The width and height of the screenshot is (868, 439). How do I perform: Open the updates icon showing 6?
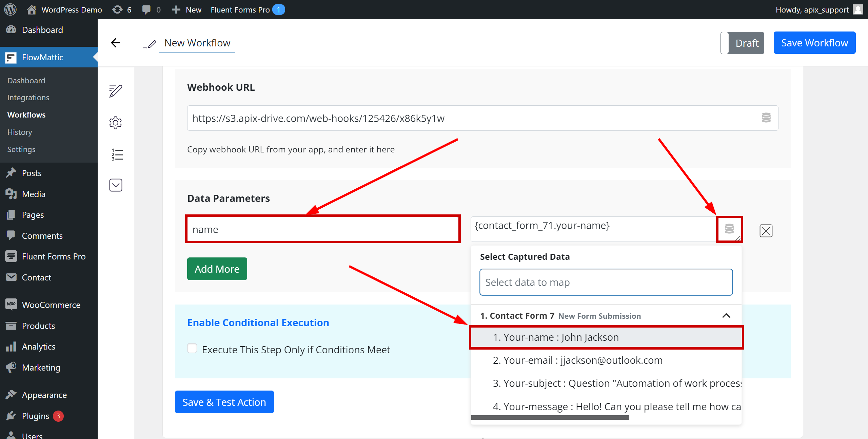pos(122,9)
